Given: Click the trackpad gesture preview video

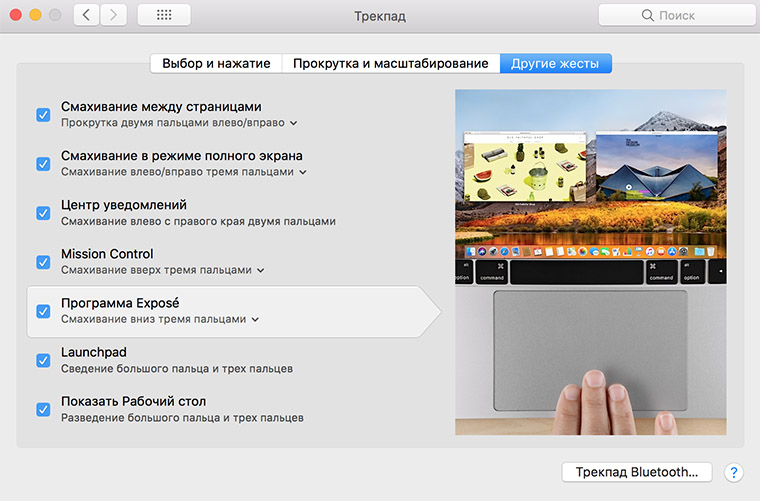Looking at the screenshot, I should click(590, 262).
